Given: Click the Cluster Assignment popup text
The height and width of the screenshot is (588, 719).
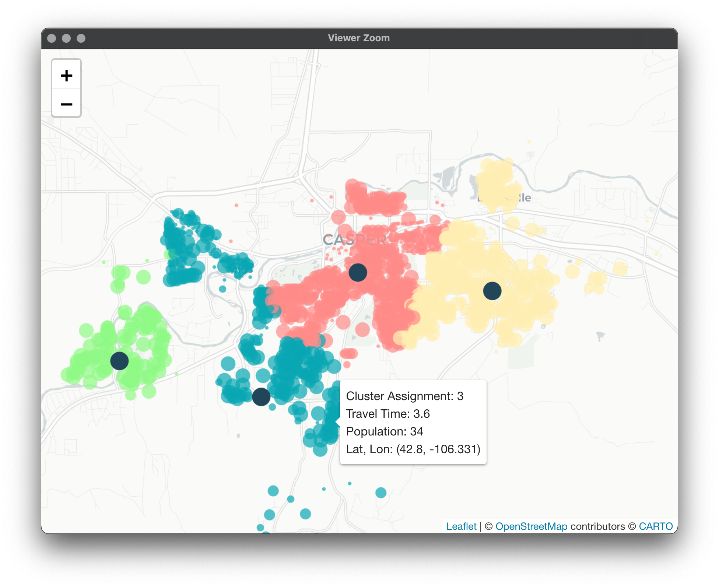Looking at the screenshot, I should (x=404, y=396).
